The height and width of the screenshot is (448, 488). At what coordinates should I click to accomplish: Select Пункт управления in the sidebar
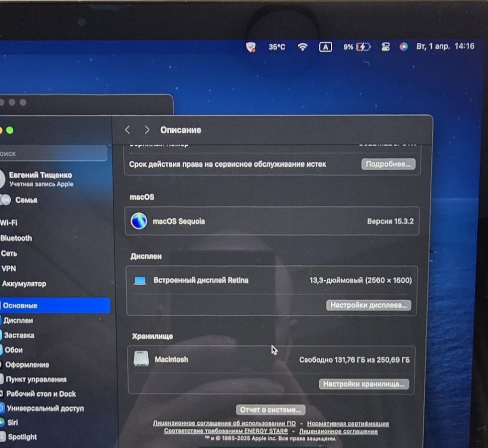(36, 379)
